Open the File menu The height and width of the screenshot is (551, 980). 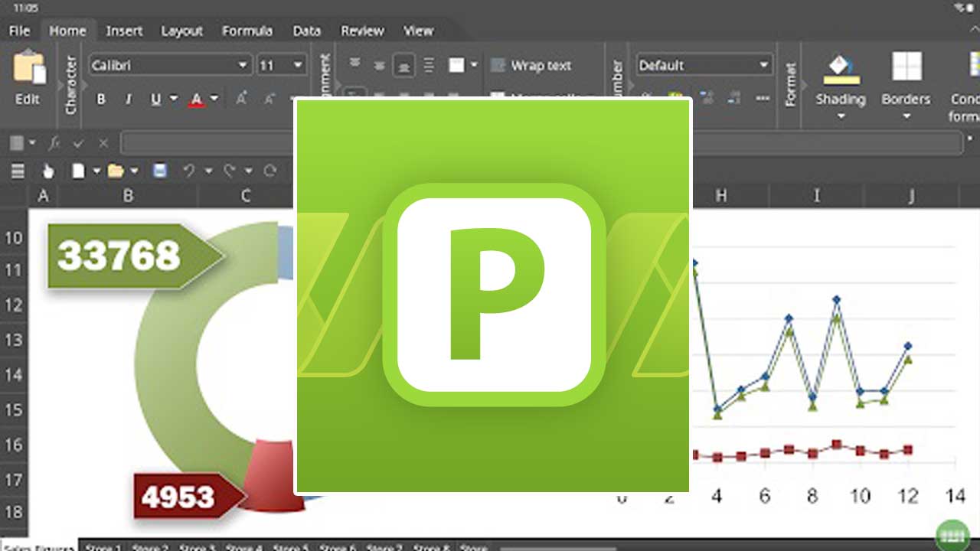tap(19, 31)
